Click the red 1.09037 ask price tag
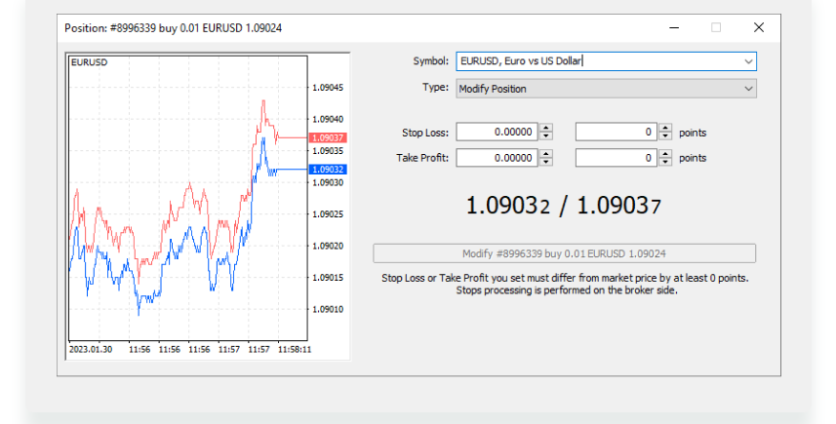The width and height of the screenshot is (836, 424). pyautogui.click(x=328, y=137)
